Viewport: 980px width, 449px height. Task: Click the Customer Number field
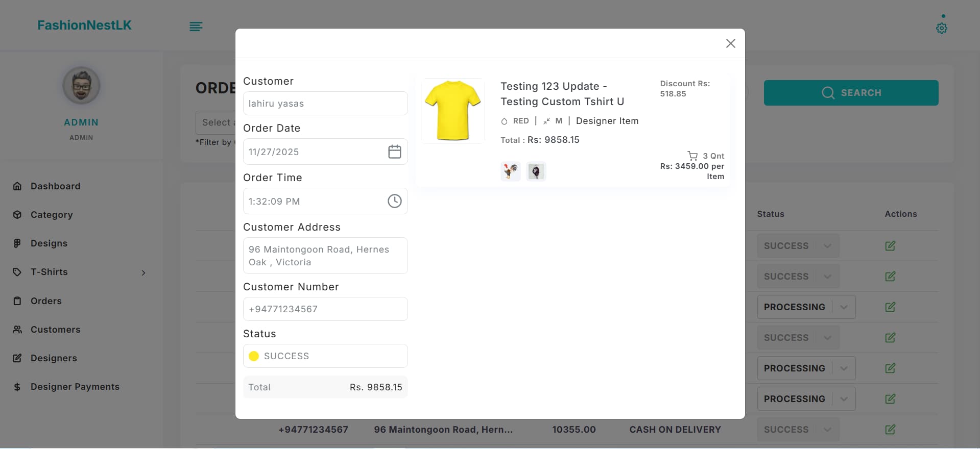(x=325, y=309)
